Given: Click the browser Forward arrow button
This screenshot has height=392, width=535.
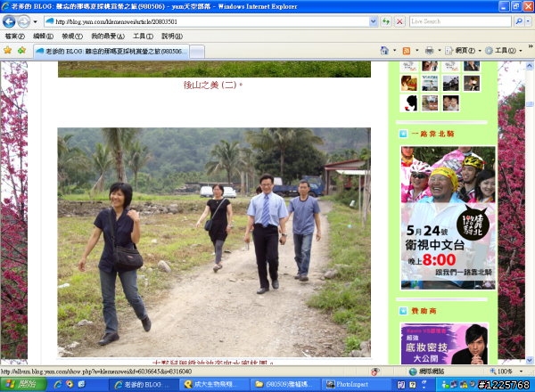Looking at the screenshot, I should (x=23, y=21).
